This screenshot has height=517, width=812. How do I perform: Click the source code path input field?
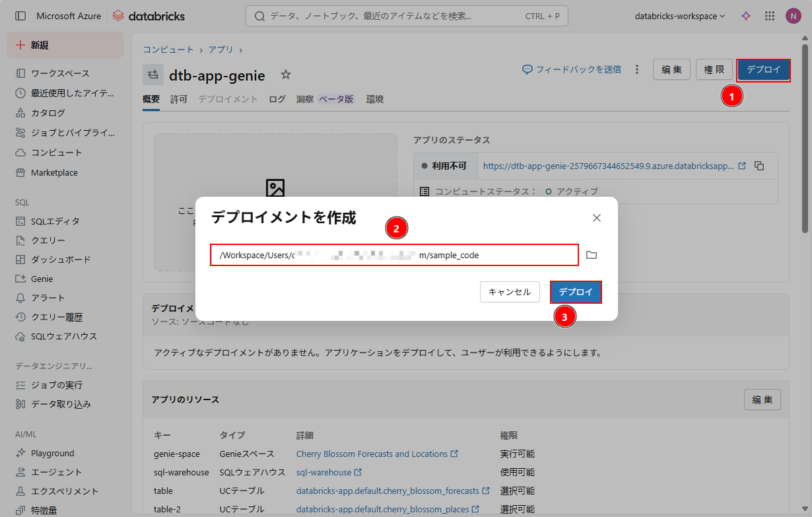tap(394, 255)
